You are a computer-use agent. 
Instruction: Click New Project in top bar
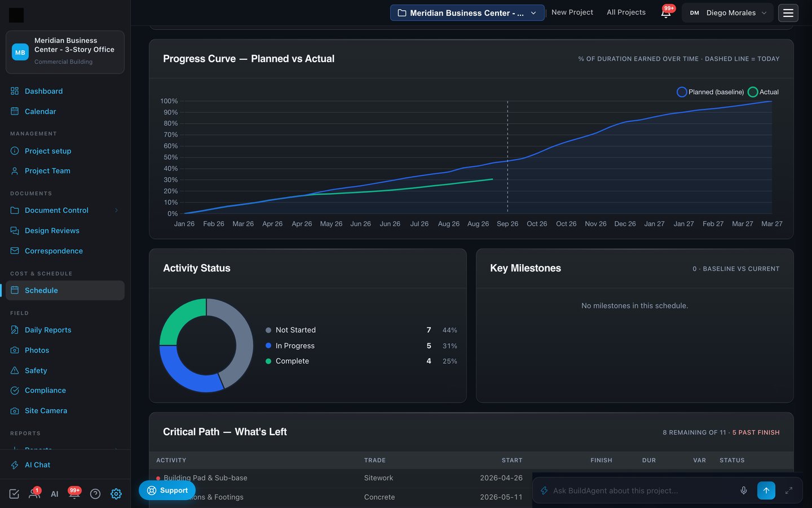(572, 12)
